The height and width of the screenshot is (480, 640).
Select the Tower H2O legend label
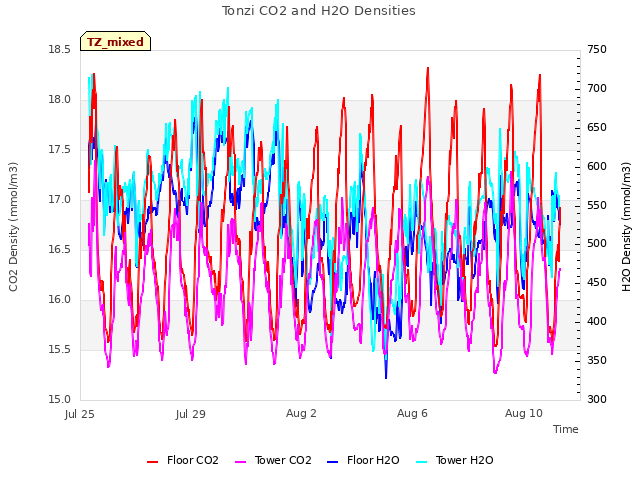(x=464, y=460)
